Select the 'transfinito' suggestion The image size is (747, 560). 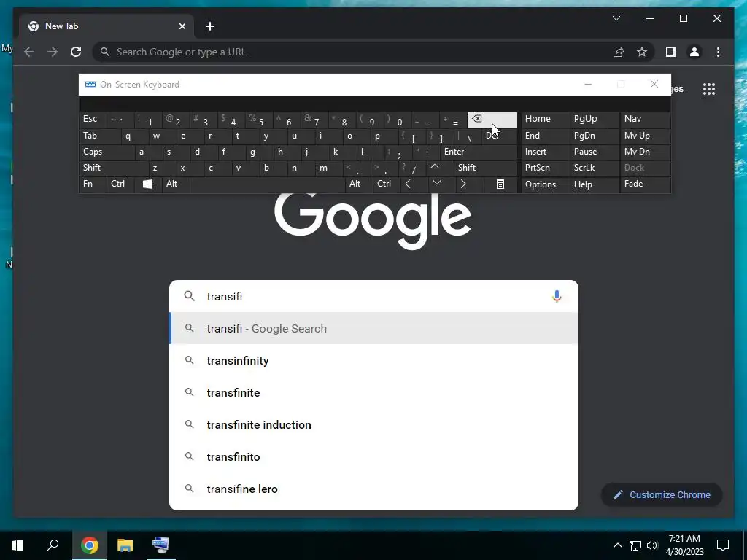[374, 456]
